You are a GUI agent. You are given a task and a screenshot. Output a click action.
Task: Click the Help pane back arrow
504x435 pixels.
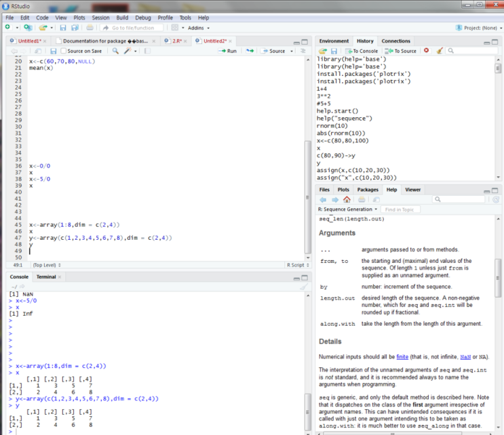pos(323,200)
